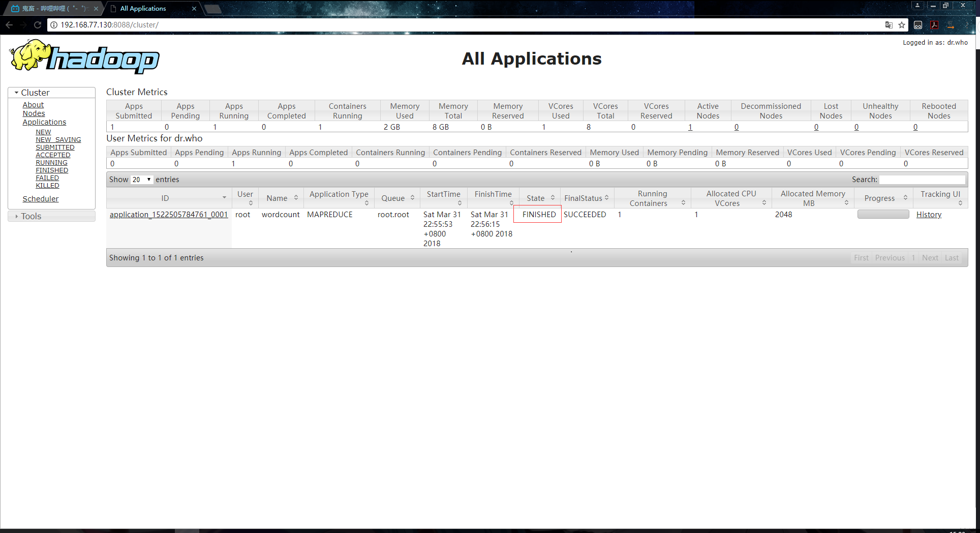The image size is (980, 533).
Task: Filter applications by ACCEPTED state
Action: pyautogui.click(x=53, y=155)
